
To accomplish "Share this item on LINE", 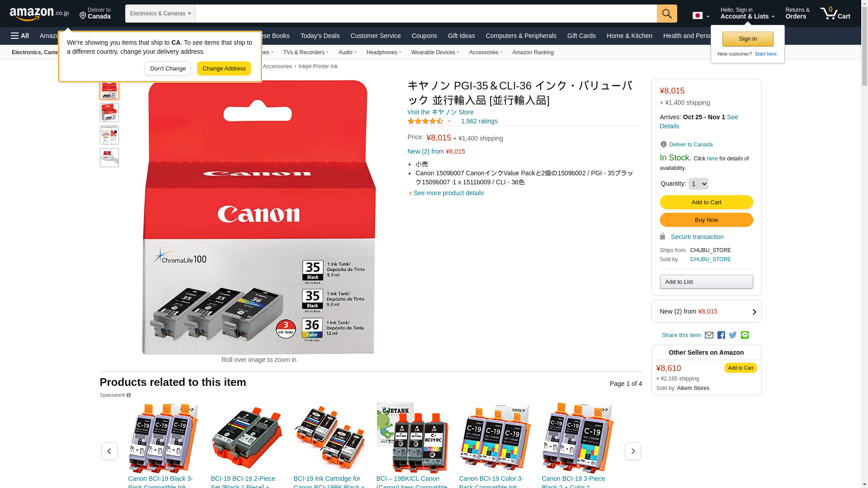I will [x=745, y=335].
